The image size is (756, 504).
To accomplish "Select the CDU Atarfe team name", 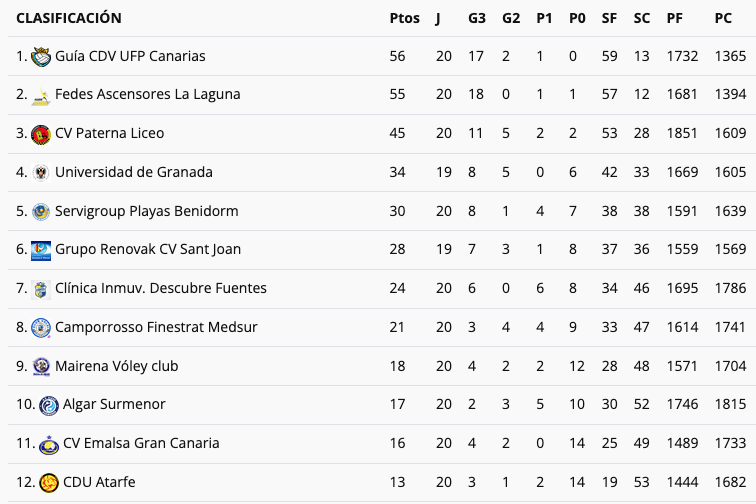I will click(x=99, y=482).
